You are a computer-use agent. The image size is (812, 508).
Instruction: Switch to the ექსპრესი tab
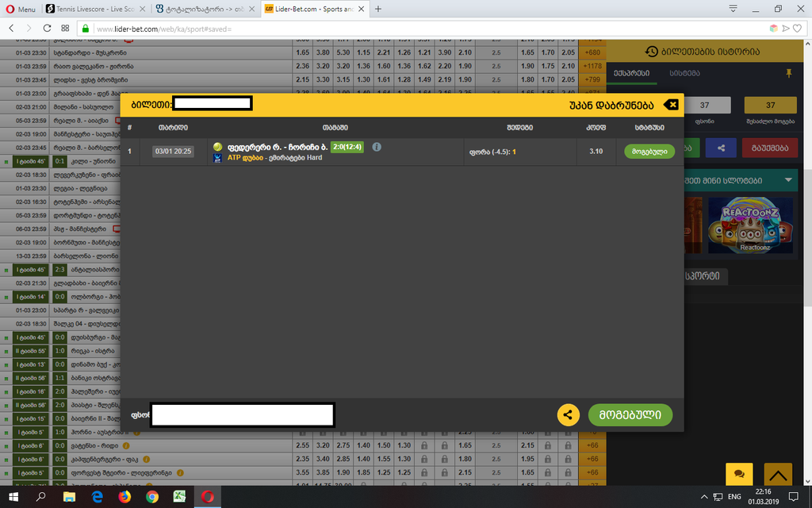point(631,73)
